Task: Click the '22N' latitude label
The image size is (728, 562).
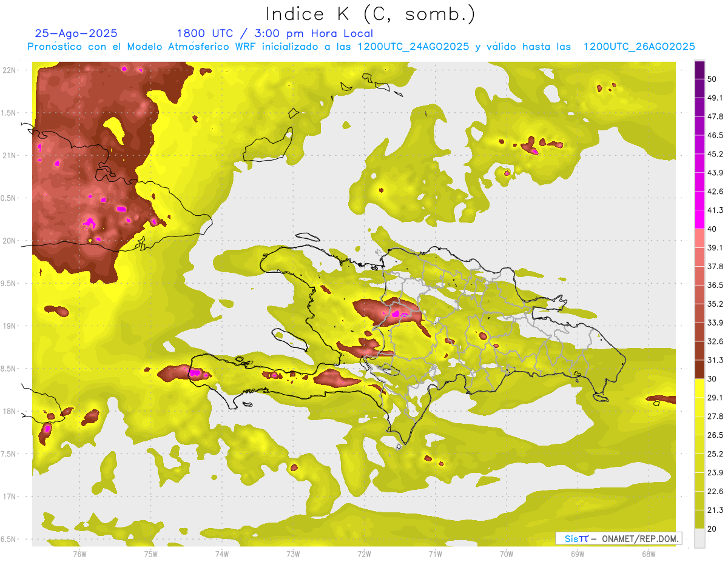Action: point(10,70)
